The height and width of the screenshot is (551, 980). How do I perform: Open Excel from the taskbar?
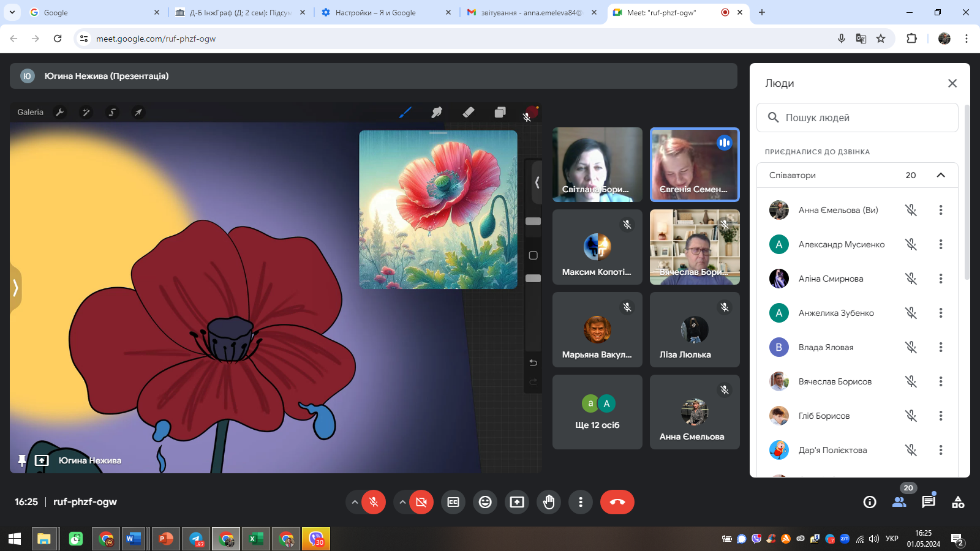[256, 539]
